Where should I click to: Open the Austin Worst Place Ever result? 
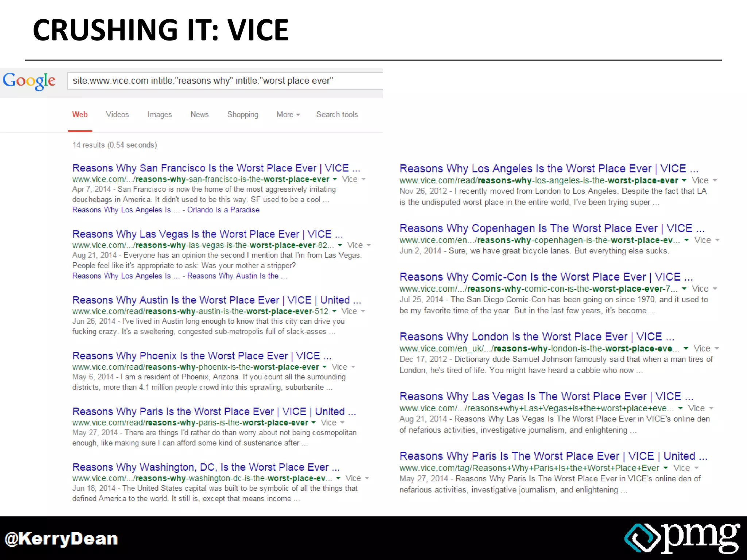(x=217, y=300)
